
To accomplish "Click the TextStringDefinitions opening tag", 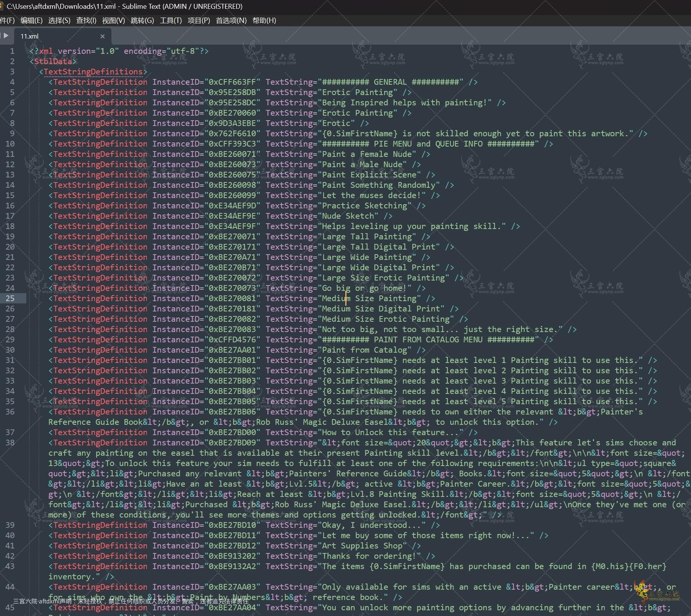I will click(93, 72).
